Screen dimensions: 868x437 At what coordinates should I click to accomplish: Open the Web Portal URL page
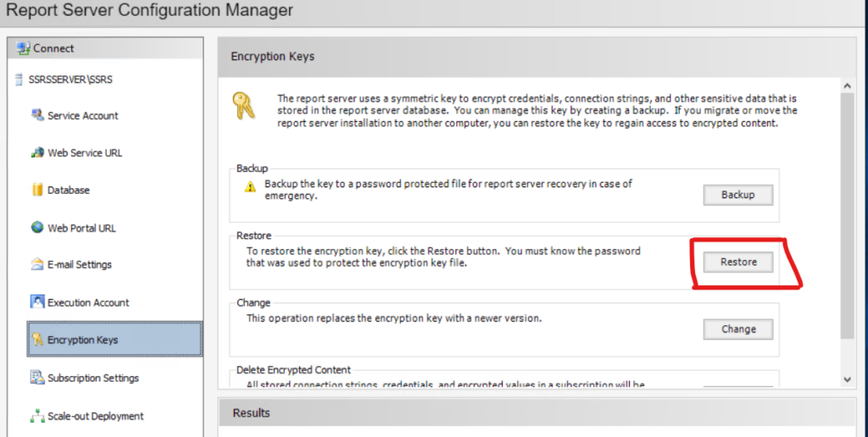81,228
